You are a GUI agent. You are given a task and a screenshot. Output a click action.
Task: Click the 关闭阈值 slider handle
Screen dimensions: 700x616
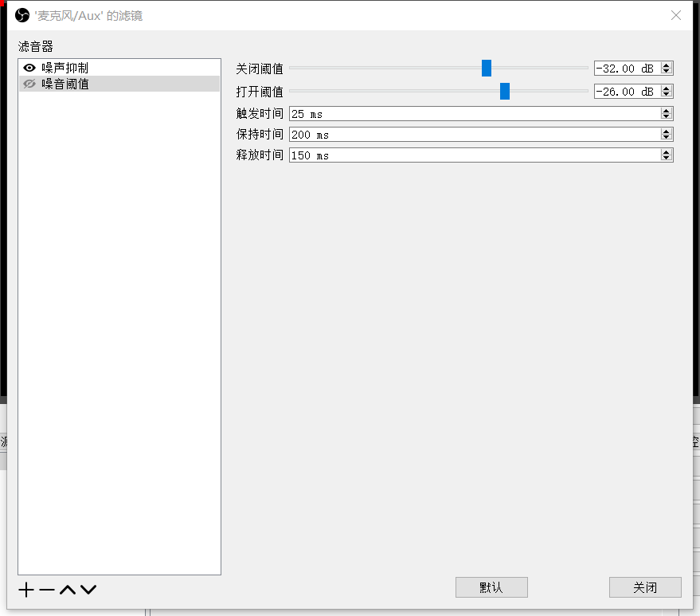487,69
